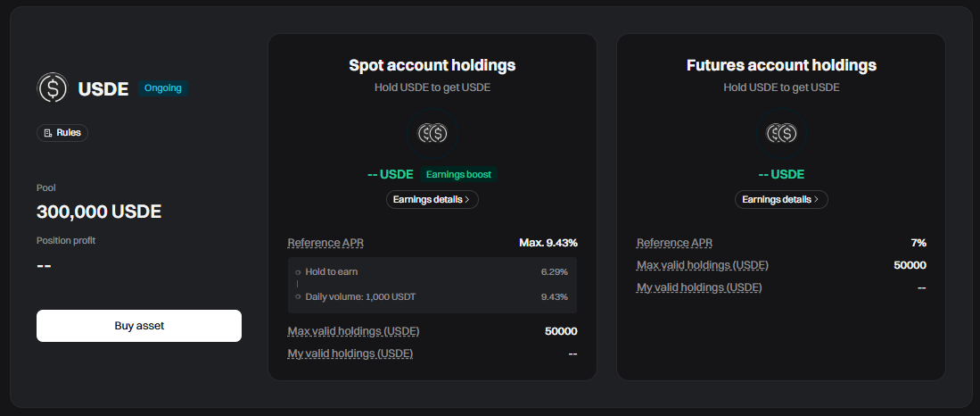Click the Futures account holdings coin icon

pyautogui.click(x=781, y=134)
